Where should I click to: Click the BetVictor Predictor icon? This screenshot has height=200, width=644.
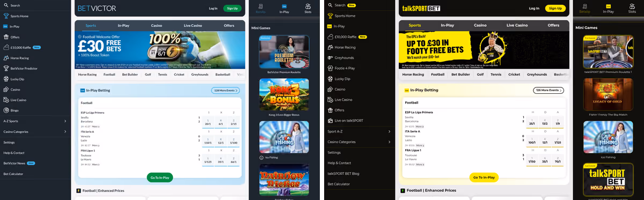[x=5, y=68]
